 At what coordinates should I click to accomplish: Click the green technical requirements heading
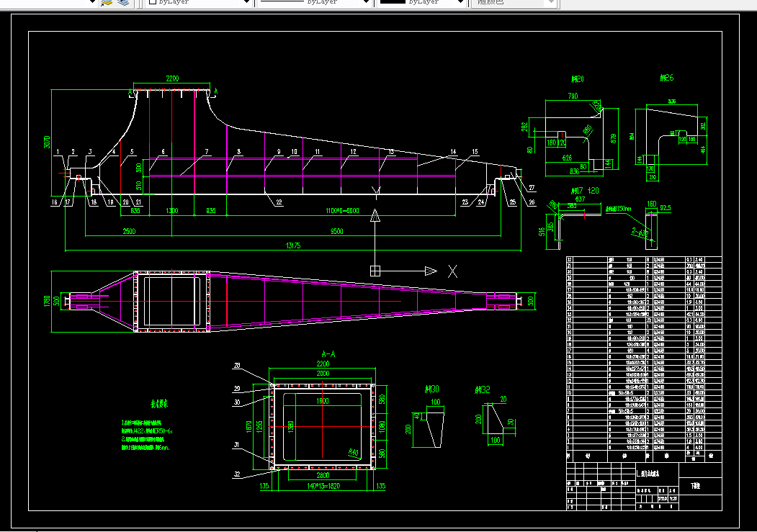pyautogui.click(x=160, y=404)
